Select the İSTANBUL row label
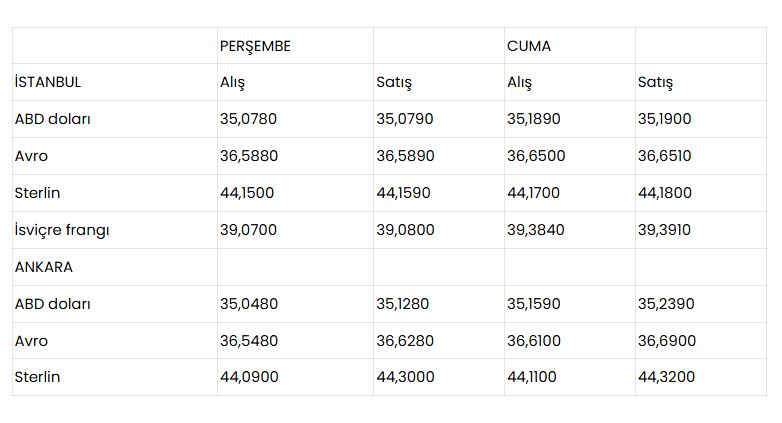This screenshot has width=782, height=423. click(47, 82)
